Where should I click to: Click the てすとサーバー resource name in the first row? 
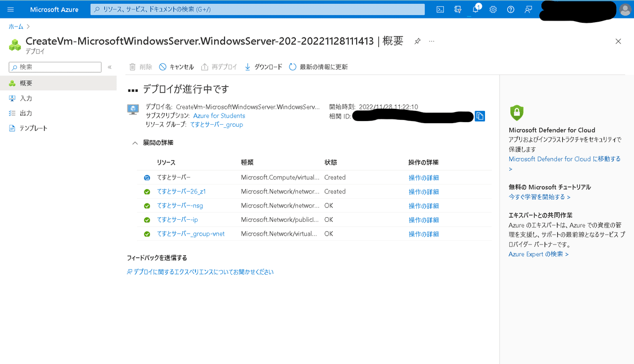tap(174, 178)
